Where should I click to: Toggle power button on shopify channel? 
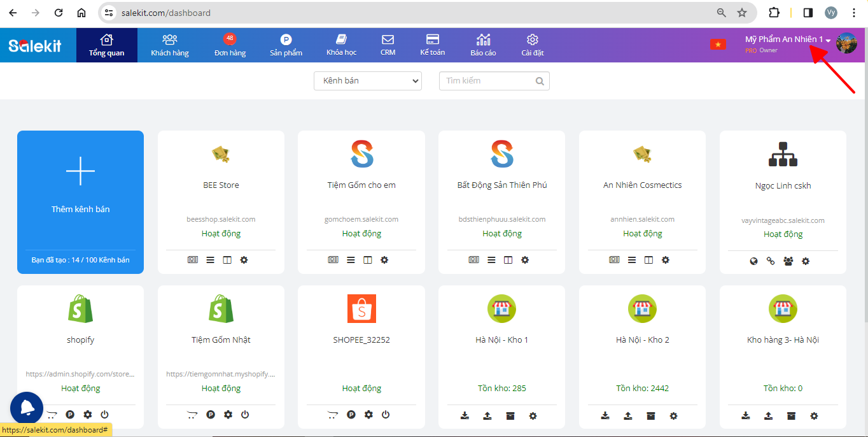point(104,415)
